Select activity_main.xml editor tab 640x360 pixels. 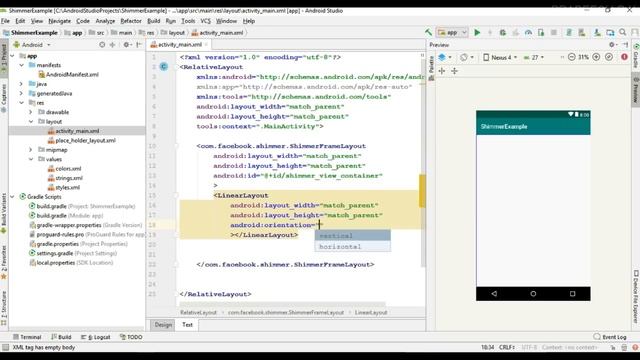point(180,45)
